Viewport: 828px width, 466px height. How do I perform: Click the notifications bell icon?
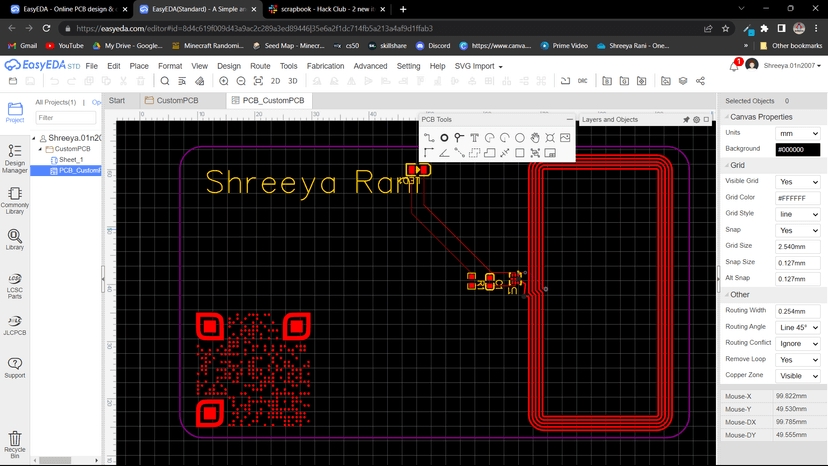(735, 66)
